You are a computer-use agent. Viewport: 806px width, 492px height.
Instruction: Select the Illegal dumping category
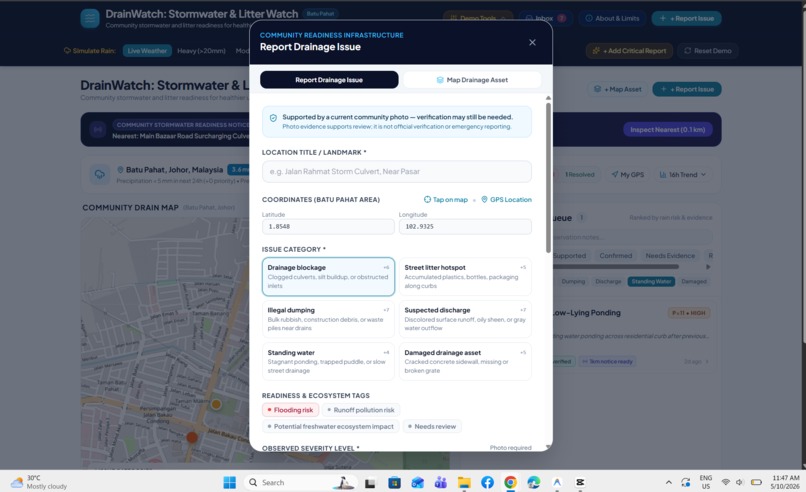click(328, 319)
